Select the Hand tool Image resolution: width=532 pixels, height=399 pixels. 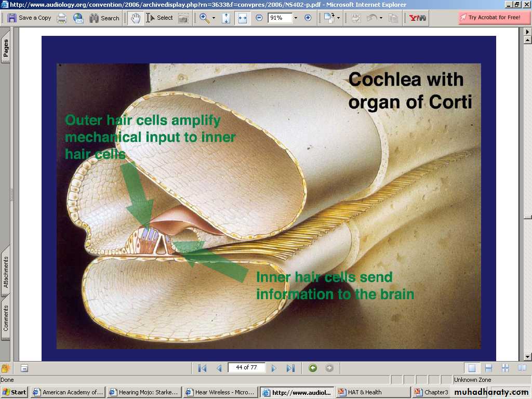[x=135, y=18]
